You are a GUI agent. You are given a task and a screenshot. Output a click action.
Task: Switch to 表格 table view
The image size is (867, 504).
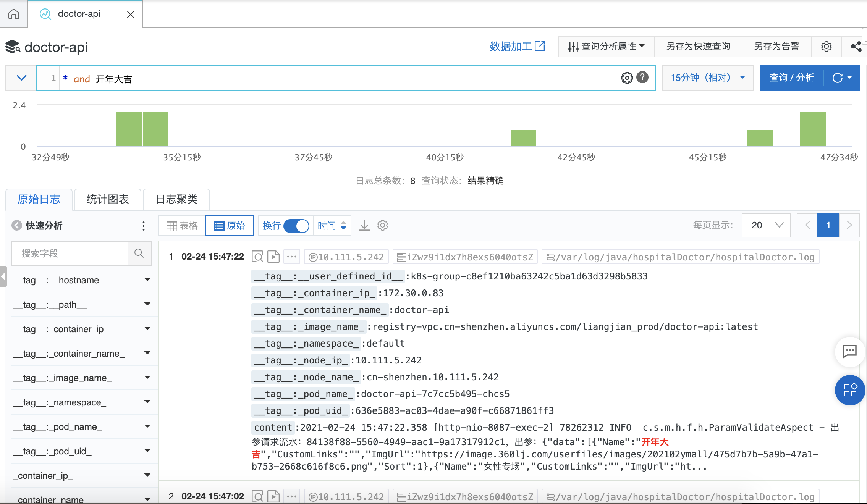click(x=182, y=226)
